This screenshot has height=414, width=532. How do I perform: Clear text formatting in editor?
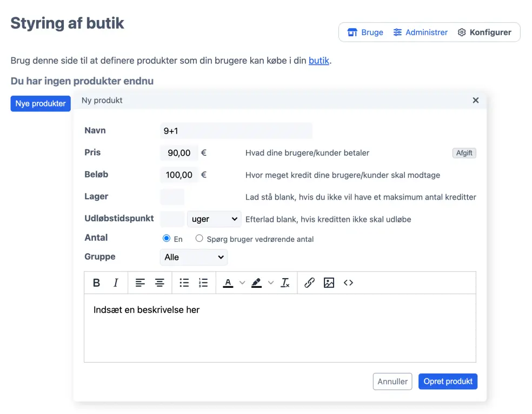click(285, 282)
